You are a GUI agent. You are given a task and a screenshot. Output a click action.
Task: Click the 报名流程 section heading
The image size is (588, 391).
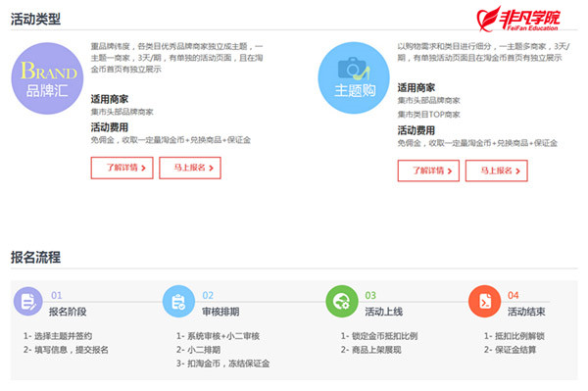tap(35, 257)
